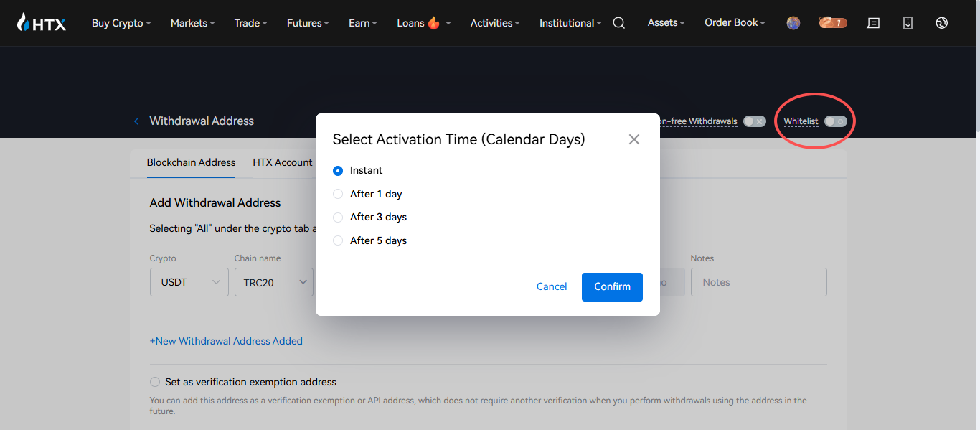Click the HTX logo
This screenshot has height=430, width=980.
pos(42,23)
